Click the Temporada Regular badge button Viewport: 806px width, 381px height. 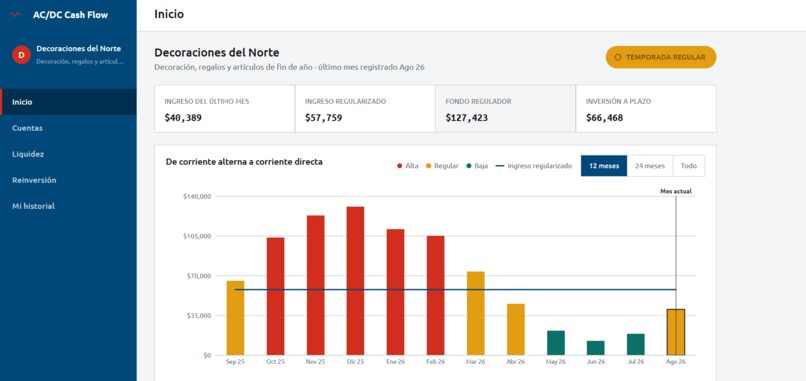click(x=661, y=57)
